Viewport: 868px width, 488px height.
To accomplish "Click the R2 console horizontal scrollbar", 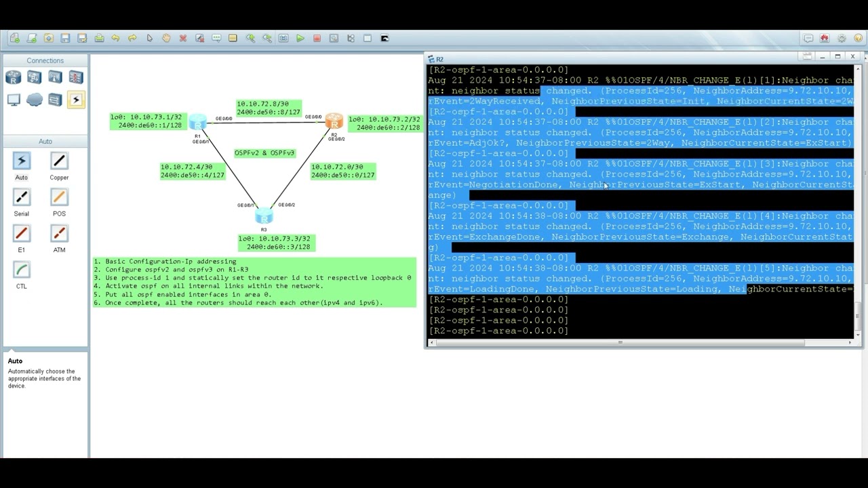I will coord(619,342).
